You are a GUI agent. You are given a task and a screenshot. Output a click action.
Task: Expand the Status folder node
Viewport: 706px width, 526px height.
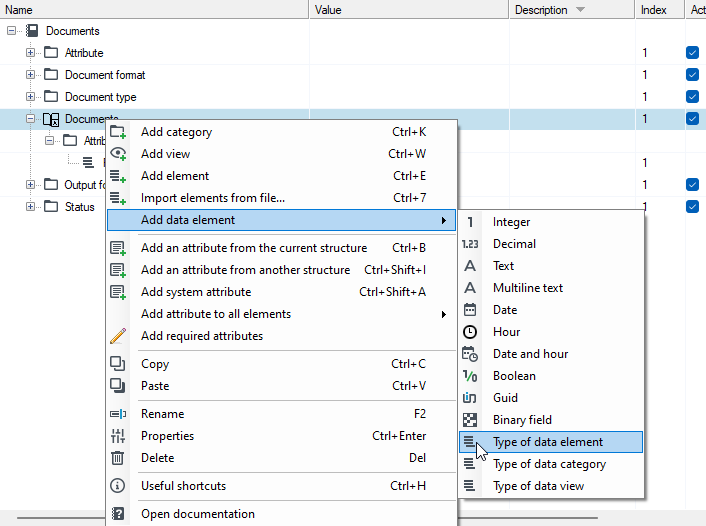tap(30, 207)
